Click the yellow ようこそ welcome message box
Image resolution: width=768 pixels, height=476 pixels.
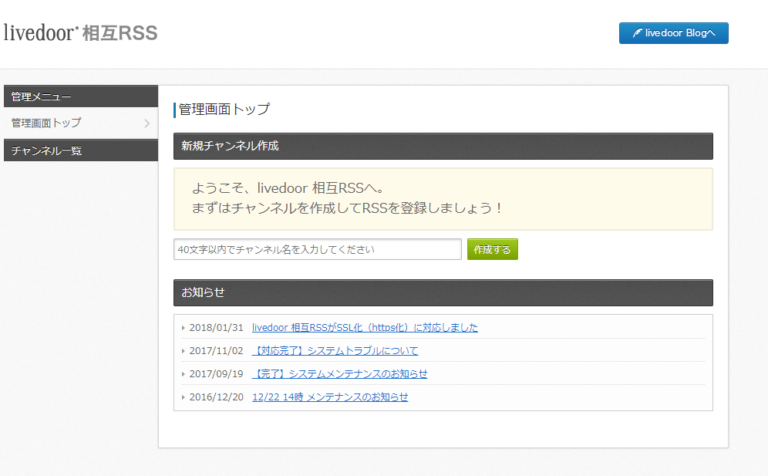tap(443, 198)
